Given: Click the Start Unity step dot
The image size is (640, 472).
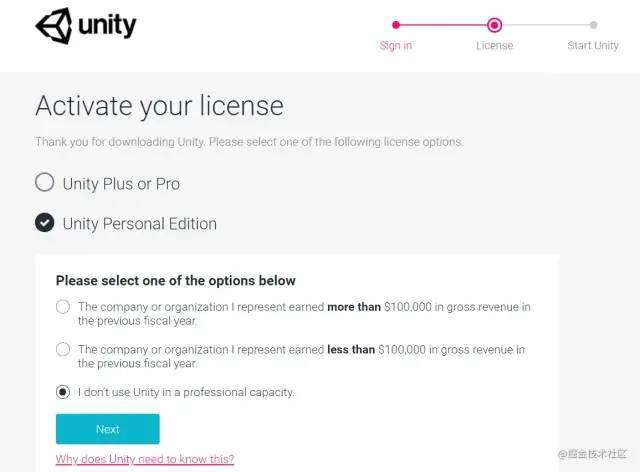Looking at the screenshot, I should pyautogui.click(x=593, y=25).
